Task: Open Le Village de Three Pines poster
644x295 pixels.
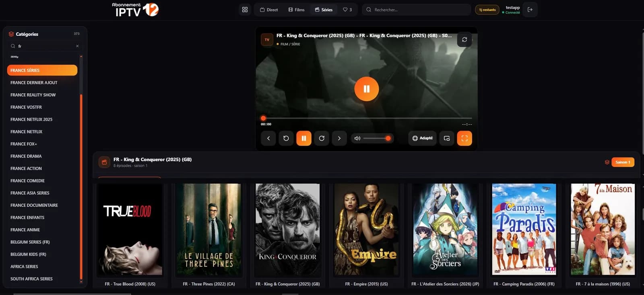Action: pos(209,229)
